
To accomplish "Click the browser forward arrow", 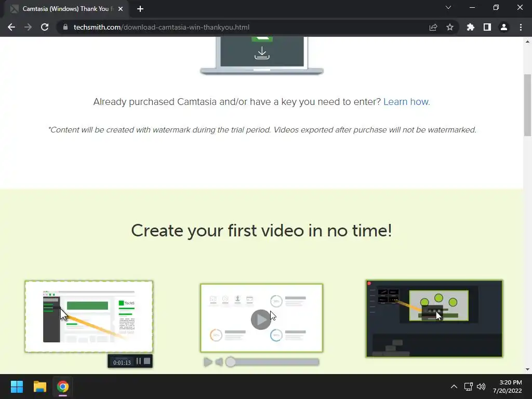I will [x=28, y=27].
